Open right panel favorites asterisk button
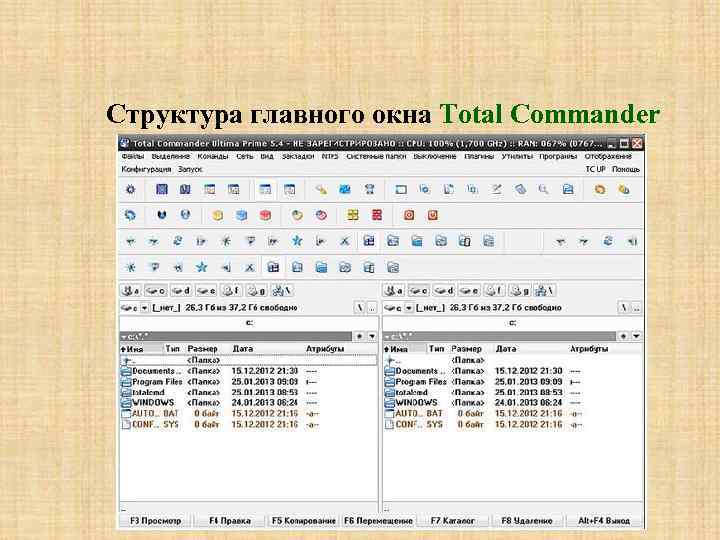 pyautogui.click(x=623, y=336)
